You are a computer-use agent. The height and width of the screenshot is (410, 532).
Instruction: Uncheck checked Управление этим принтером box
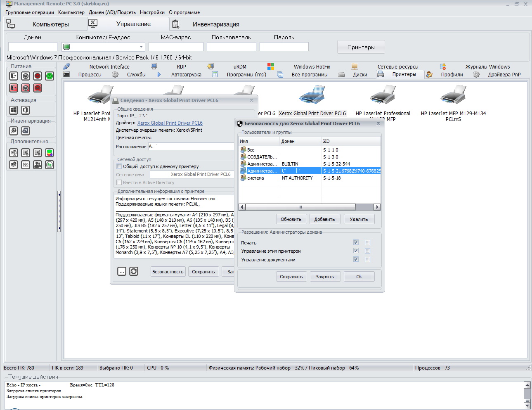point(356,251)
